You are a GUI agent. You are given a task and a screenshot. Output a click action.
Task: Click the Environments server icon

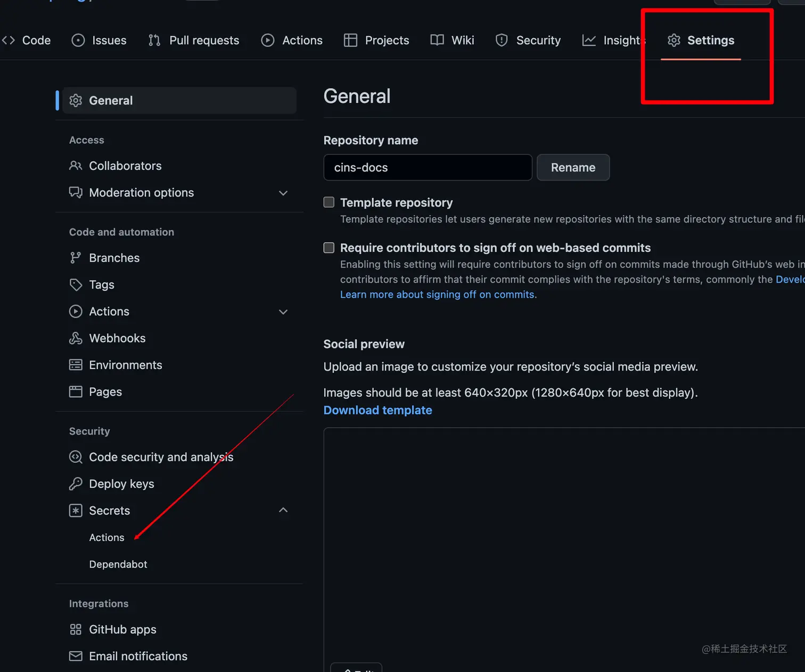[x=76, y=365]
